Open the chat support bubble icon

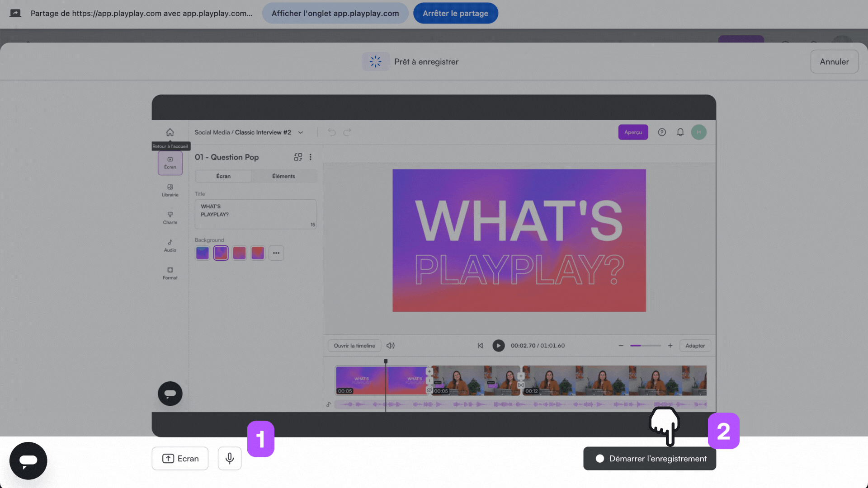(28, 460)
